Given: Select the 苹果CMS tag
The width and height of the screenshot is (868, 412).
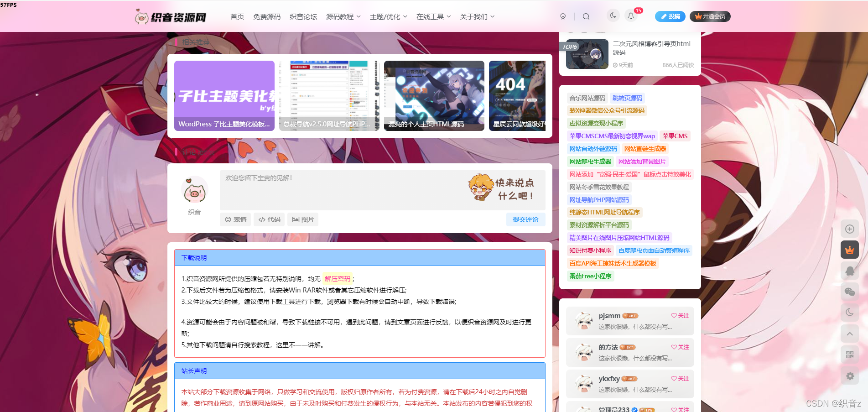Looking at the screenshot, I should [x=675, y=136].
